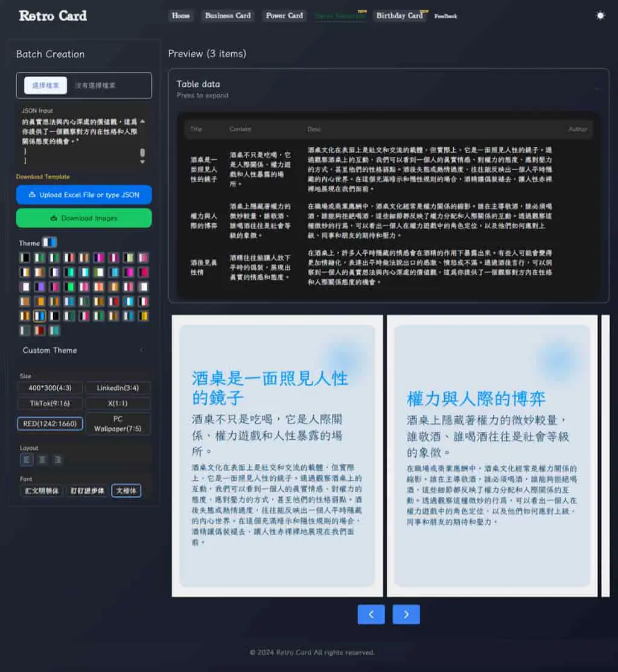Select the center-align layout icon
The width and height of the screenshot is (618, 672).
(42, 460)
